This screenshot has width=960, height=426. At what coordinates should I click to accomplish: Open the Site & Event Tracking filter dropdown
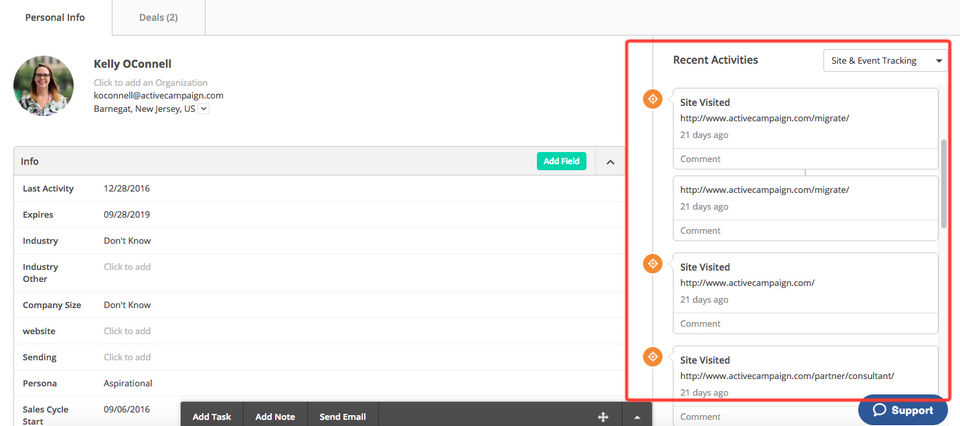pos(885,61)
